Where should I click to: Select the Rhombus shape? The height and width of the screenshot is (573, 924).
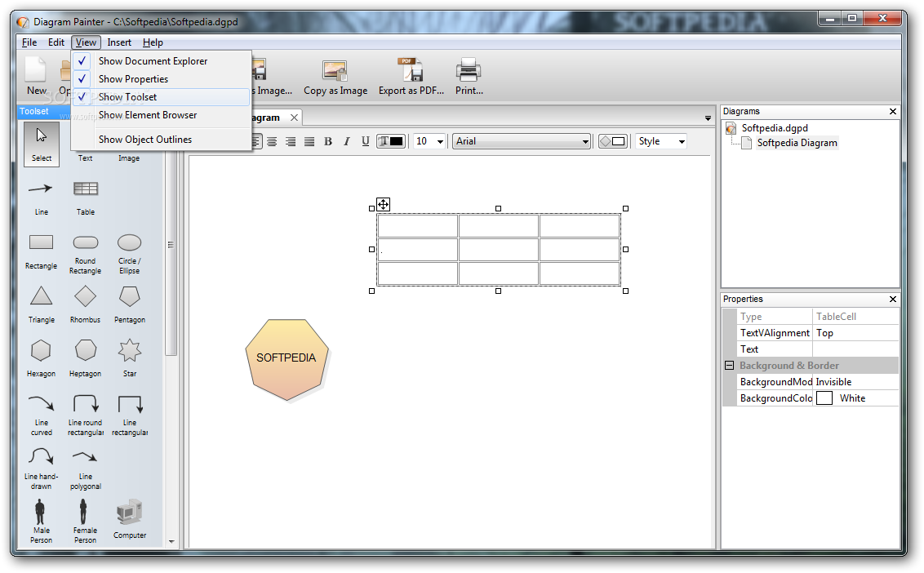coord(86,304)
